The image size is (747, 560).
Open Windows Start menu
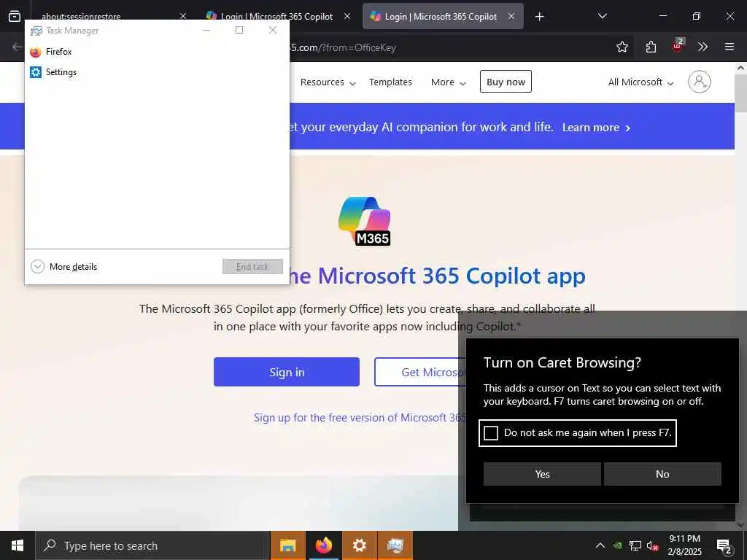[18, 545]
